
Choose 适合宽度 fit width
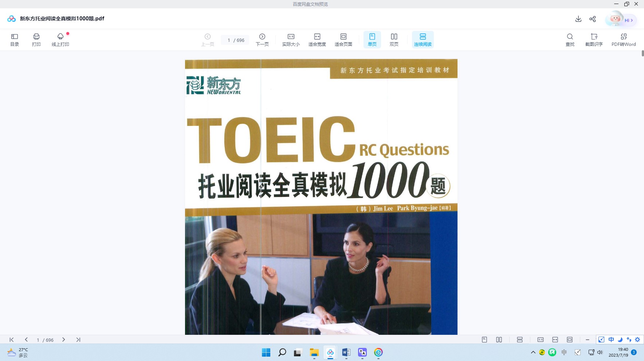(317, 40)
